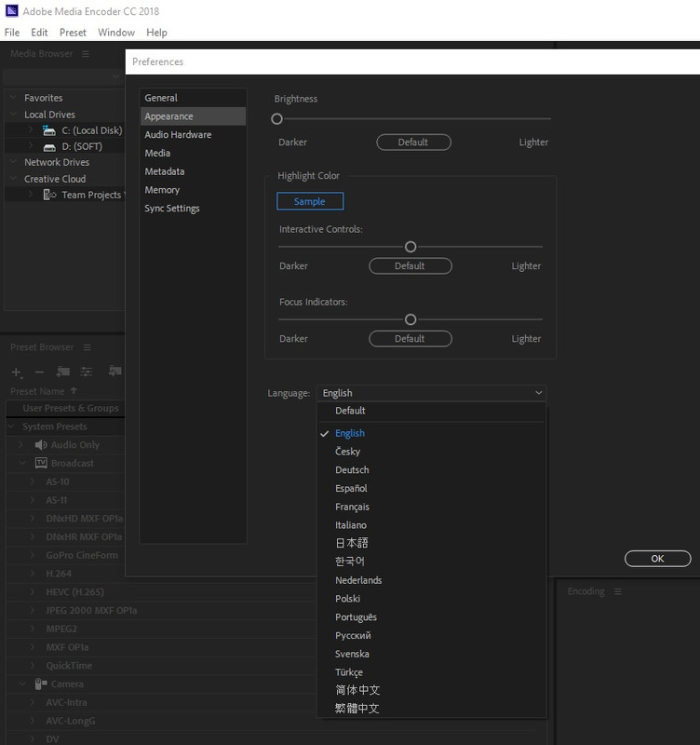Open Media preferences category
The image size is (700, 745).
click(193, 153)
